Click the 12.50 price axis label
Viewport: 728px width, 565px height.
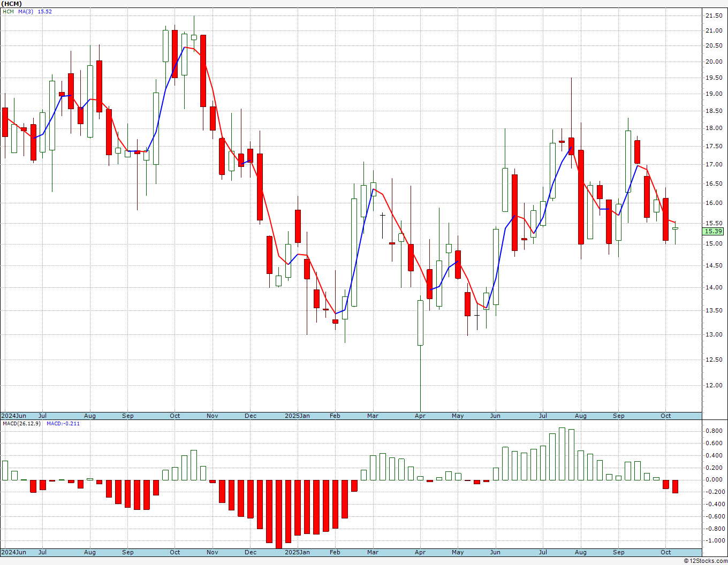point(713,360)
